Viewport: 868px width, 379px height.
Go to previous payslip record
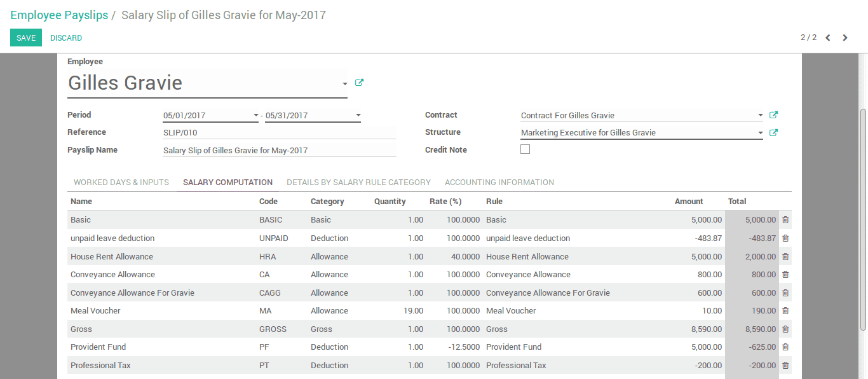tap(828, 38)
